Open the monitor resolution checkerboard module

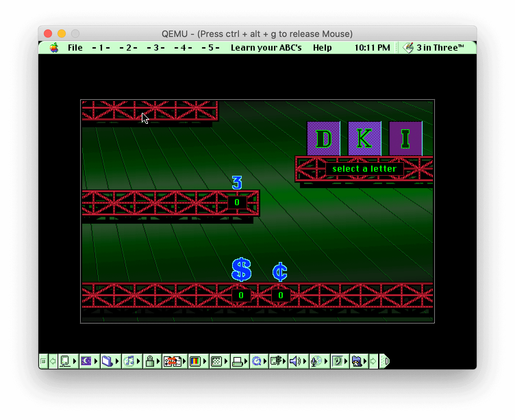pyautogui.click(x=219, y=361)
